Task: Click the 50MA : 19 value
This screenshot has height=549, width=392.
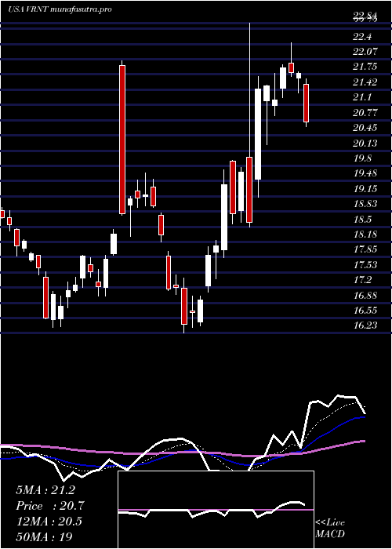Action: coord(45,536)
